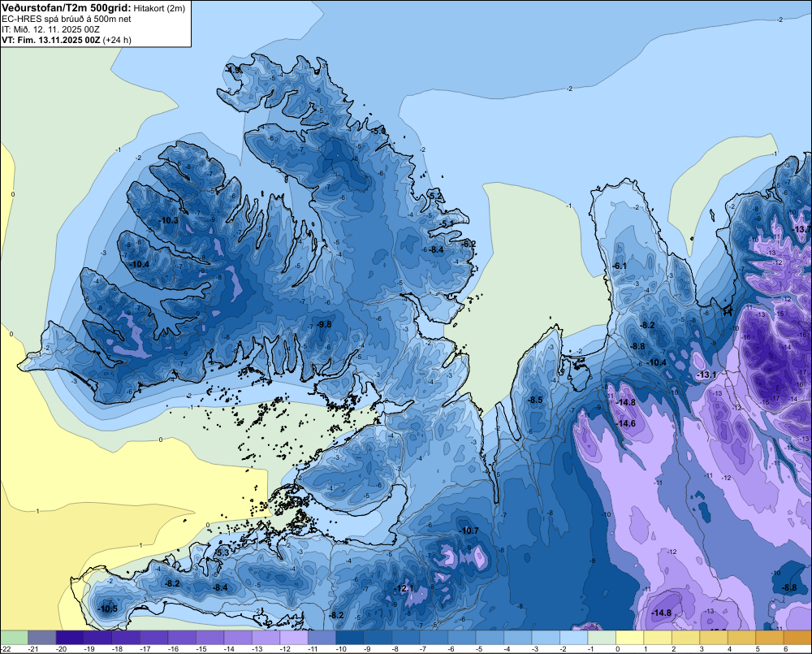Select the legend swatch between -2 and -1
The width and height of the screenshot is (812, 654).
pyautogui.click(x=573, y=637)
